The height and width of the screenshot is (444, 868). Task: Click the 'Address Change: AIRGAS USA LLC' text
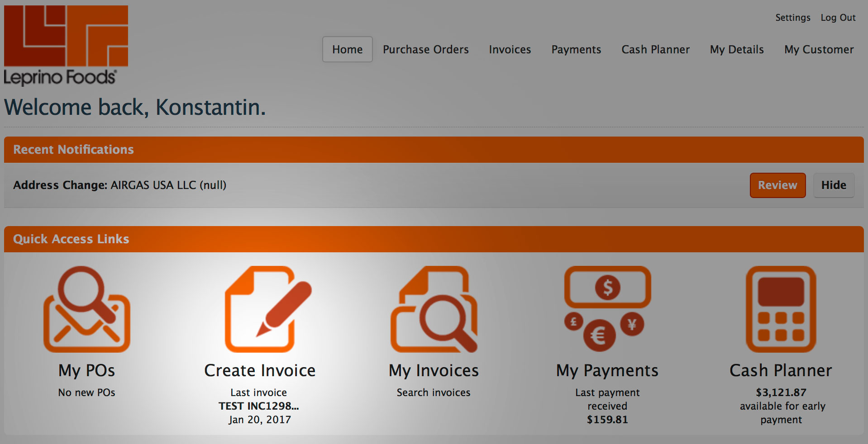point(119,185)
